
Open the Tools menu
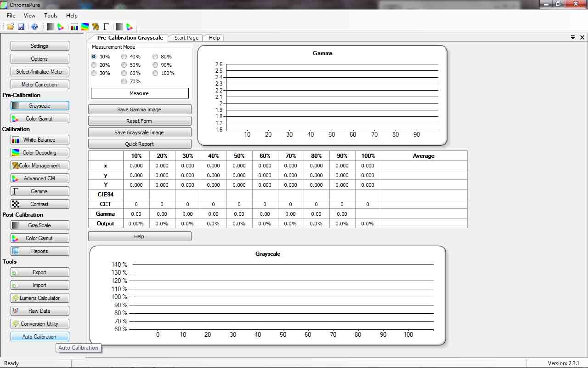51,16
